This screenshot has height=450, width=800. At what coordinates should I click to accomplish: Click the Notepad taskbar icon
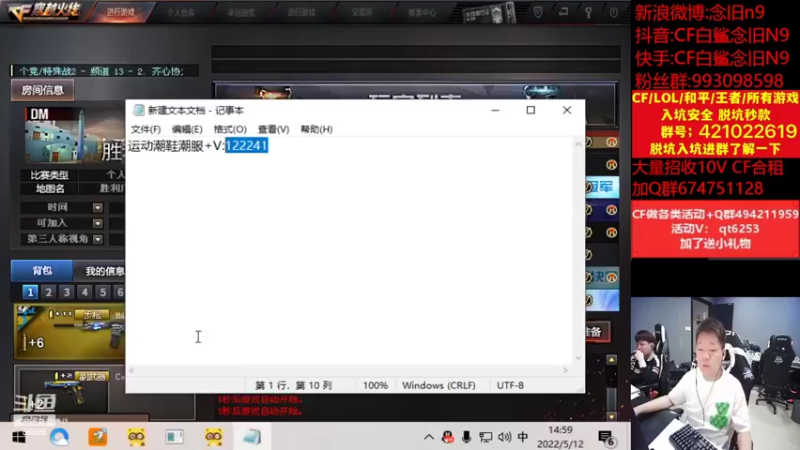tap(252, 437)
